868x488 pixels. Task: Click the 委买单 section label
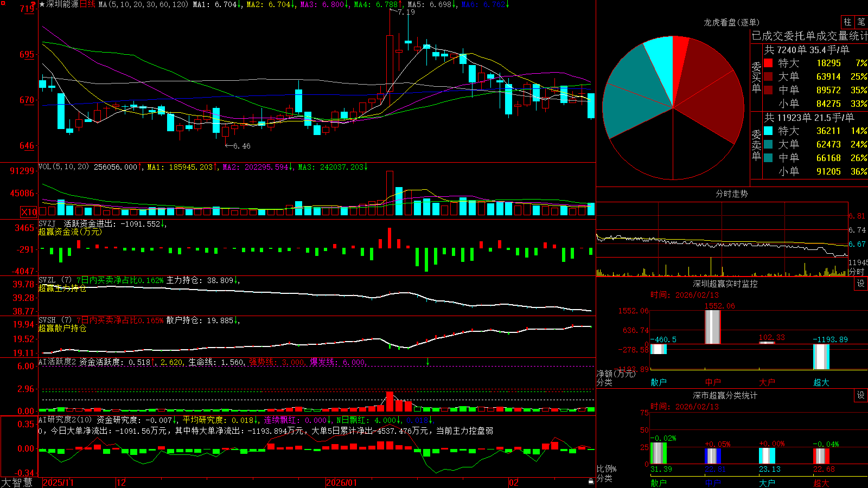coord(756,78)
